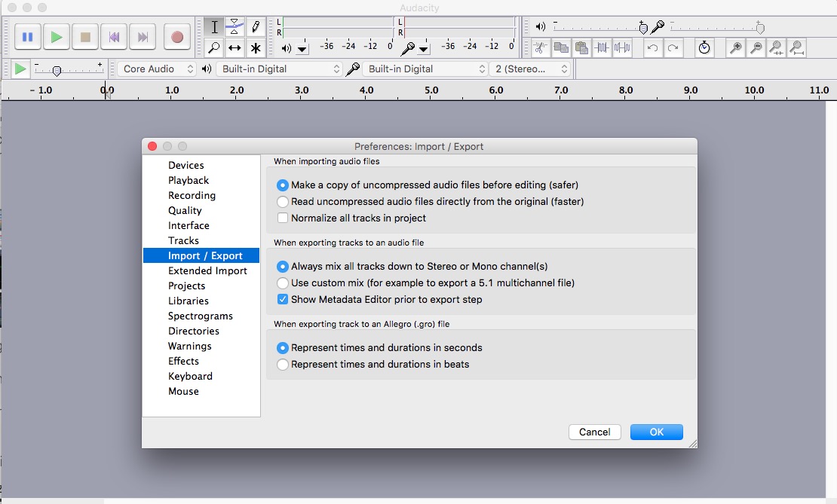Click the Silence Audio toolbar icon
Viewport: 837px width, 504px height.
pyautogui.click(x=622, y=48)
